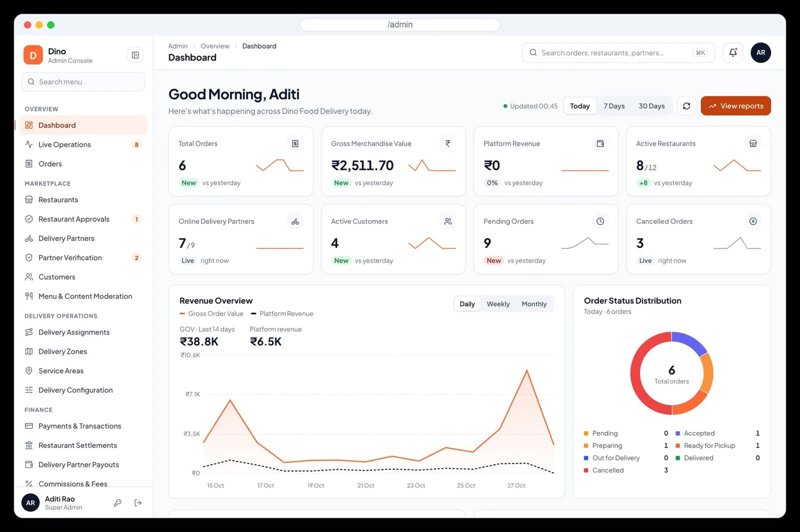Open Menu & Content Moderation
Image resolution: width=800 pixels, height=532 pixels.
point(83,296)
